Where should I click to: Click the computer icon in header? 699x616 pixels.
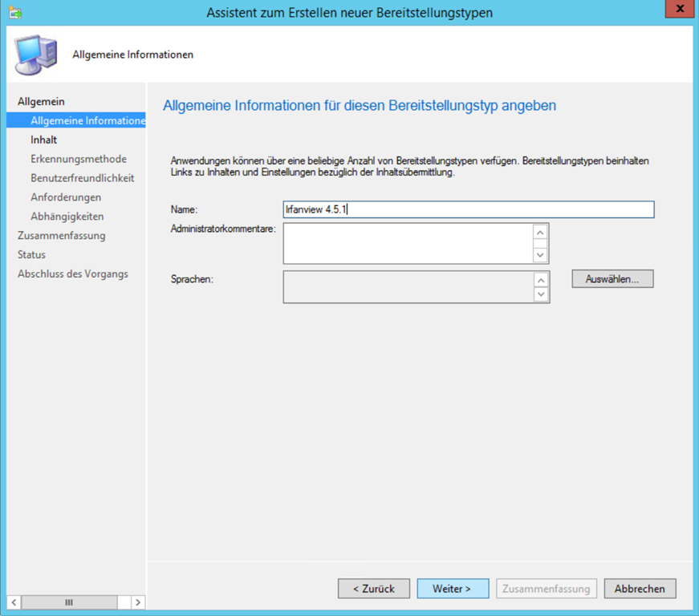click(37, 55)
